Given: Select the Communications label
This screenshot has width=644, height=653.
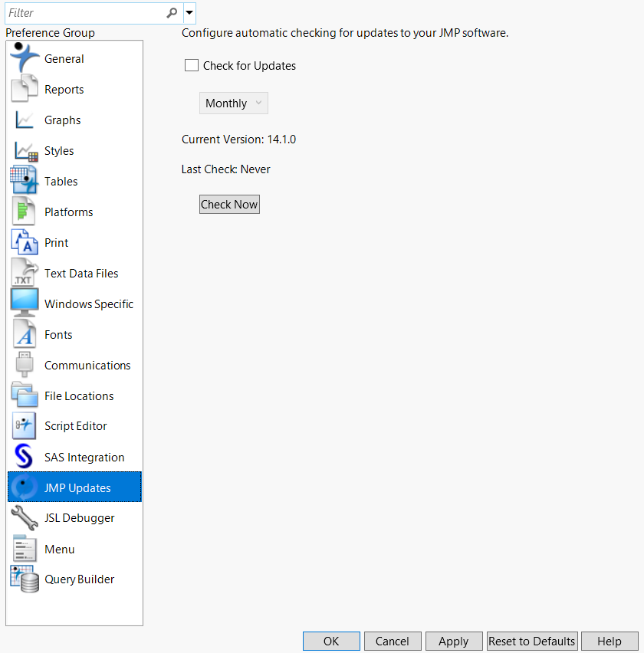Looking at the screenshot, I should tap(87, 366).
